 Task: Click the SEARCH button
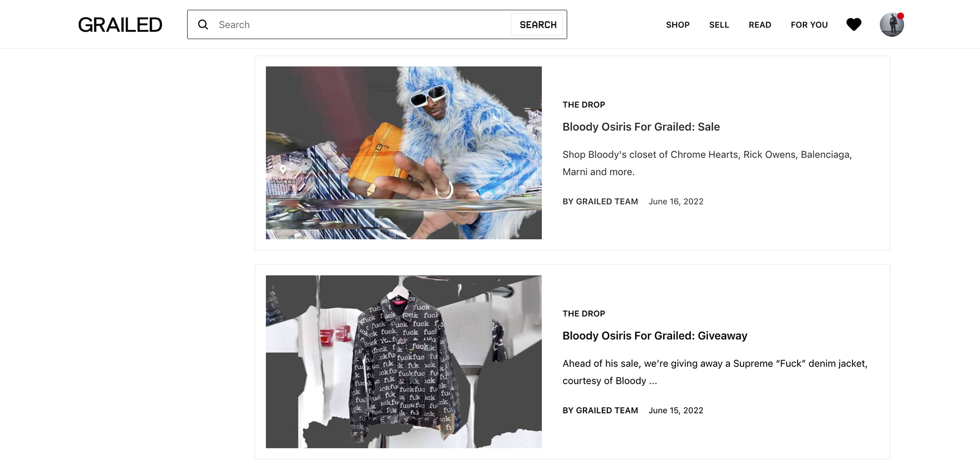(537, 25)
